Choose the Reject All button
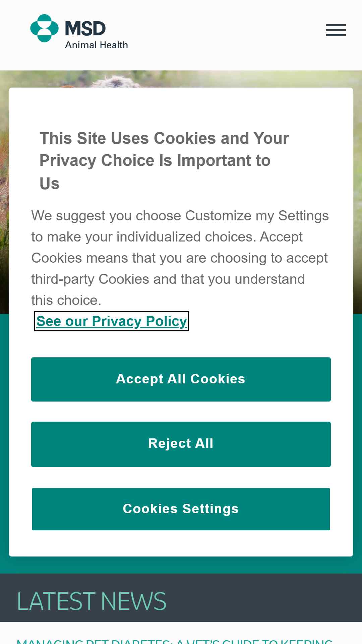Screen dimensions: 362x644 pos(181,444)
